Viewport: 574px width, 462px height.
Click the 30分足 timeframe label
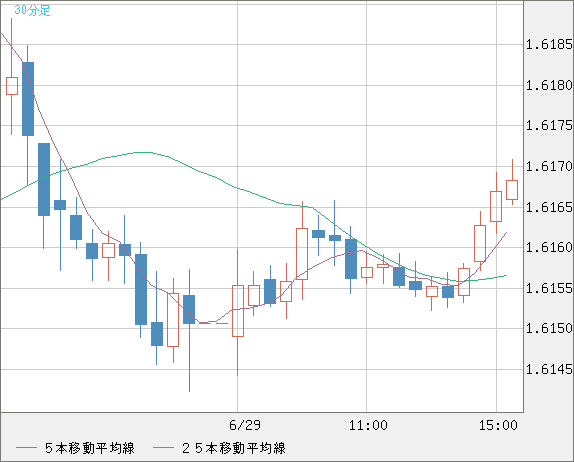click(32, 11)
